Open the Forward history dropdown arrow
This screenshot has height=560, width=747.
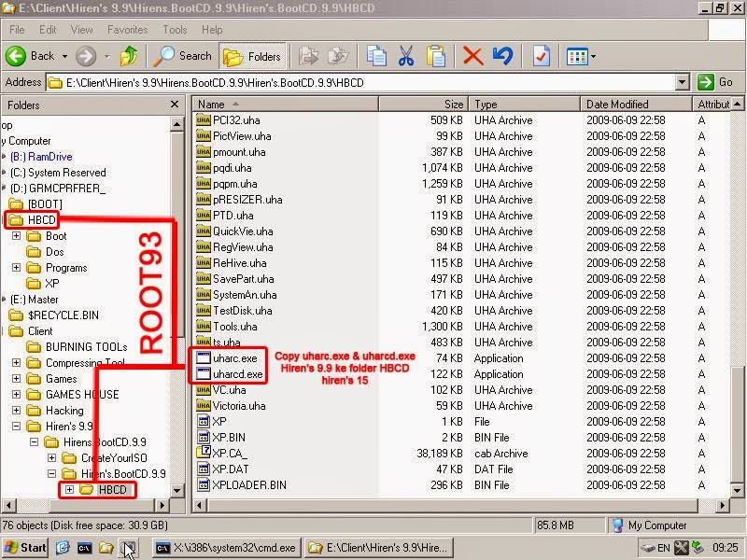(x=107, y=57)
